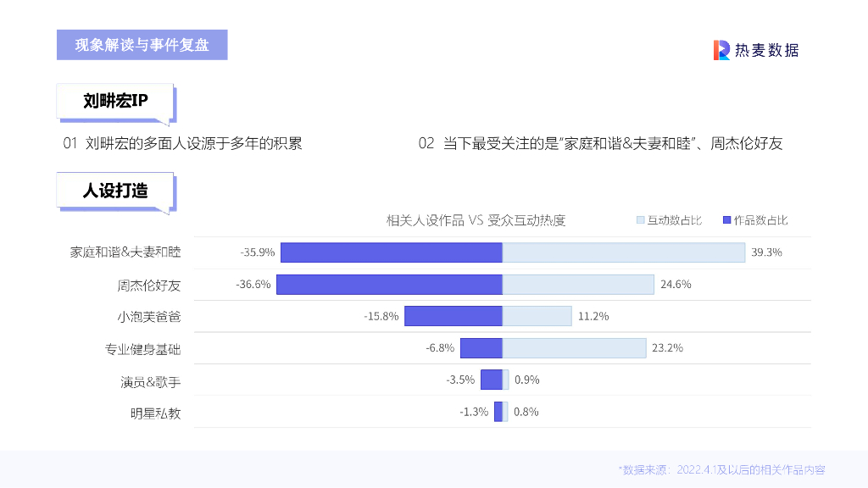The width and height of the screenshot is (868, 488).
Task: Click the chart title 相关人设作品 VS 受众互动热度
Action: click(x=476, y=220)
